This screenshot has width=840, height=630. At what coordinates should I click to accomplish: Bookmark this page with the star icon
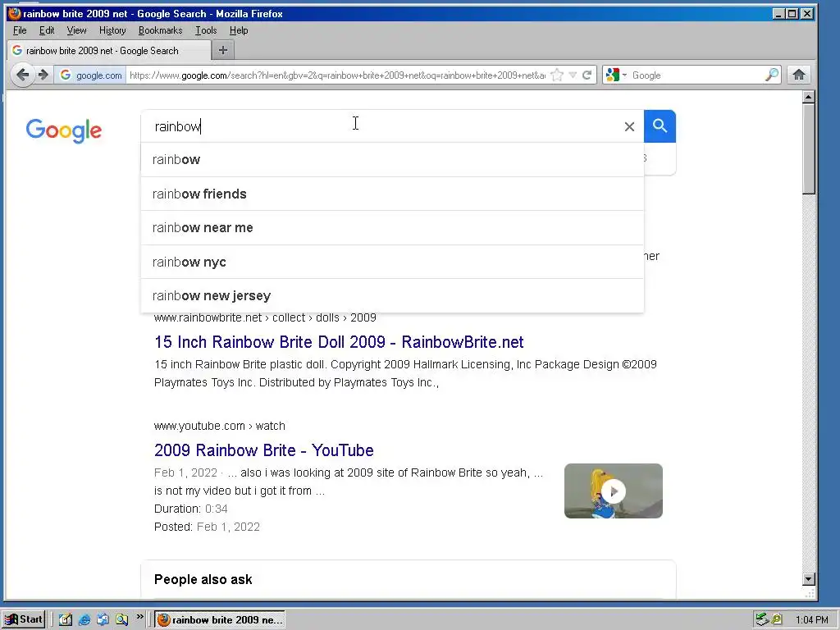pyautogui.click(x=557, y=75)
